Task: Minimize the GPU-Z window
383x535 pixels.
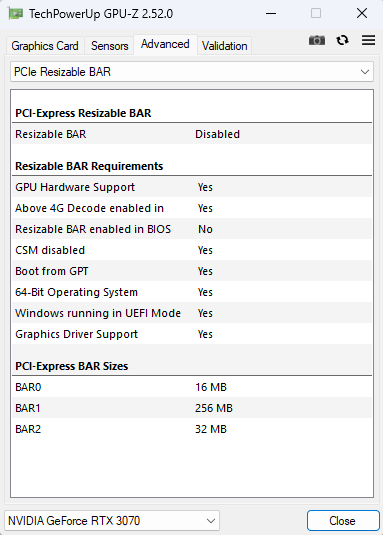Action: [271, 14]
